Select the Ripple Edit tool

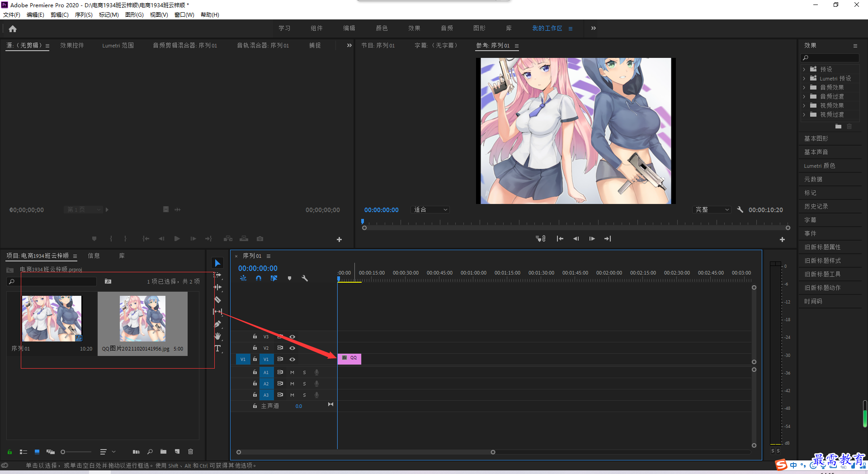click(217, 287)
